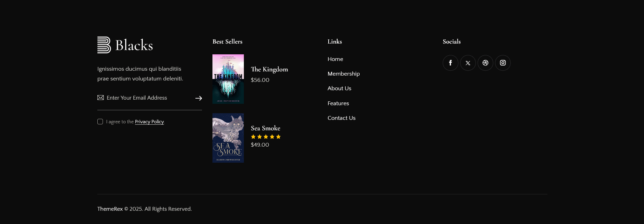Image resolution: width=644 pixels, height=224 pixels.
Task: Open the Membership link
Action: coord(344,74)
